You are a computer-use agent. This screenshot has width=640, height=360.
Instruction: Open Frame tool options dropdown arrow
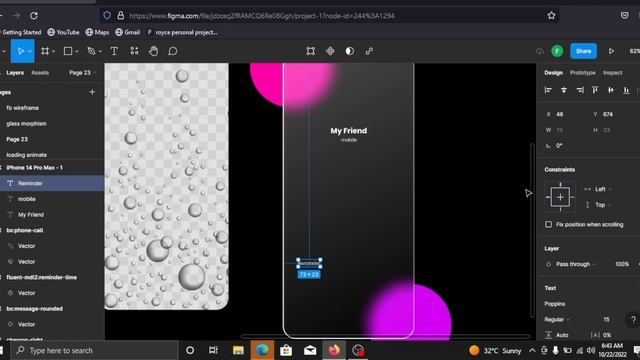53,51
